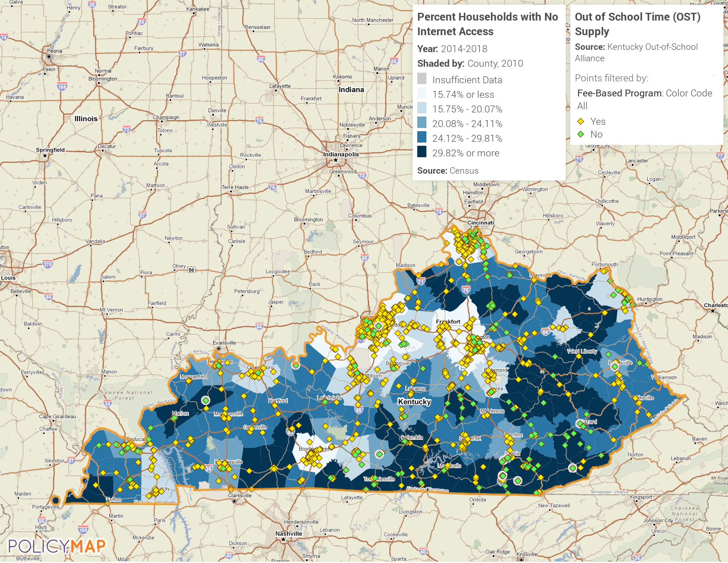Click the Champaign city label
This screenshot has width=728, height=563.
(166, 117)
